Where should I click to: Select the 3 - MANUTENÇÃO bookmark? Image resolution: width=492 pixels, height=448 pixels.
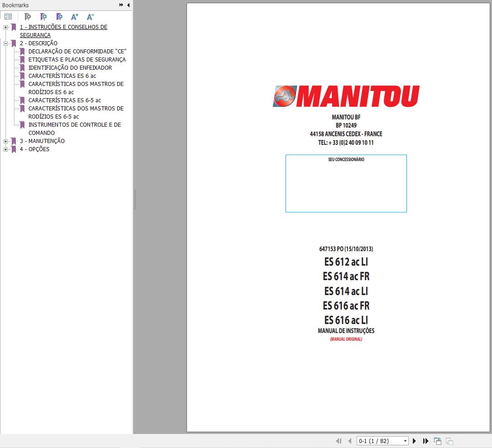click(42, 141)
